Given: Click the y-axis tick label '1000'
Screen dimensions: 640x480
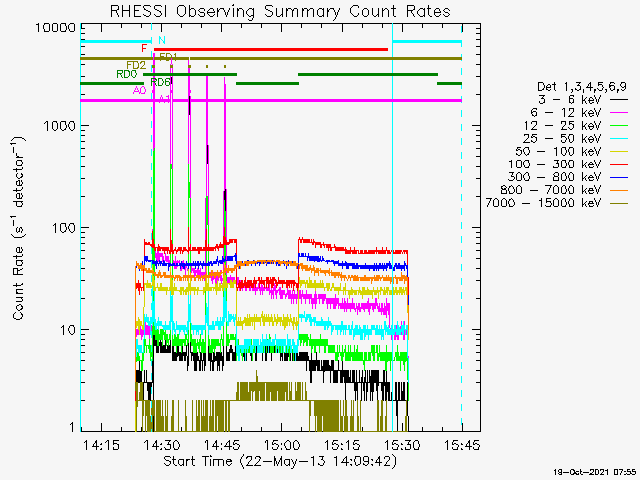Looking at the screenshot, I should coord(60,126).
